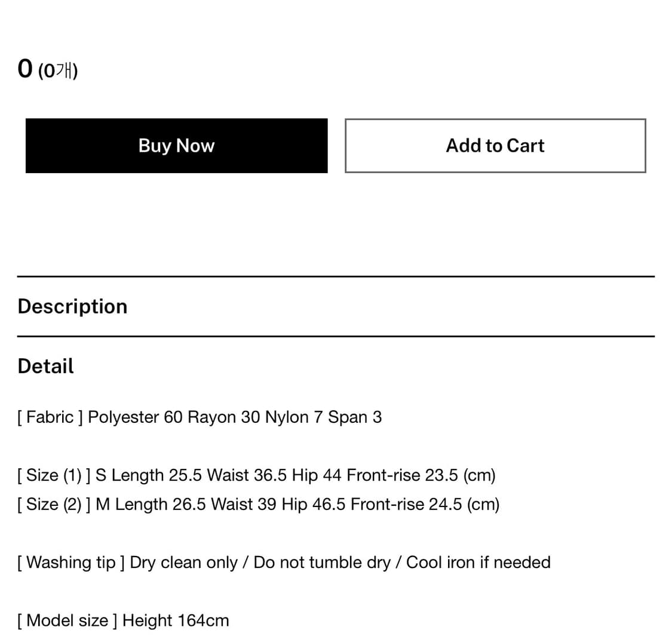Select the Detail heading
This screenshot has height=642, width=672.
[45, 366]
